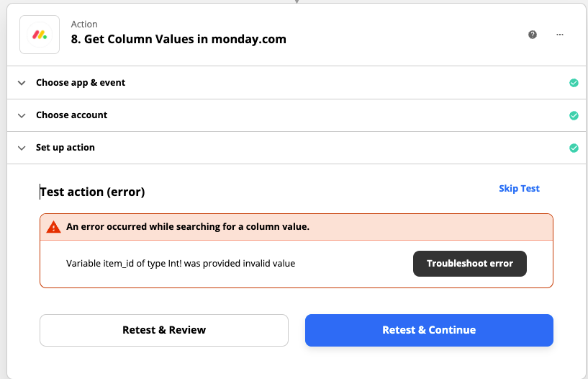The image size is (588, 379).
Task: Expand the Set up action chevron
Action: tap(22, 148)
